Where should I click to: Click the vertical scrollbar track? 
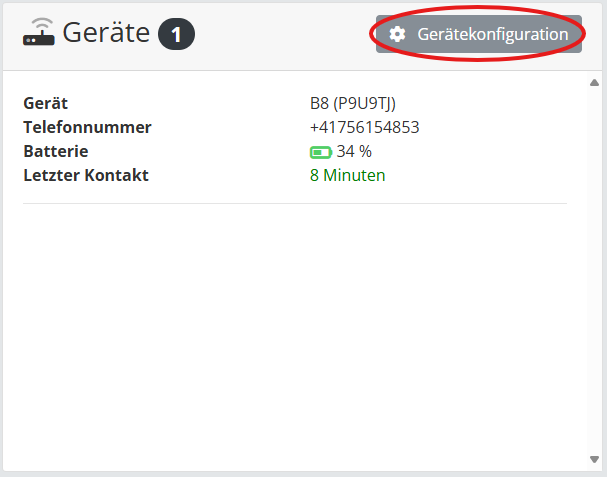coord(595,270)
